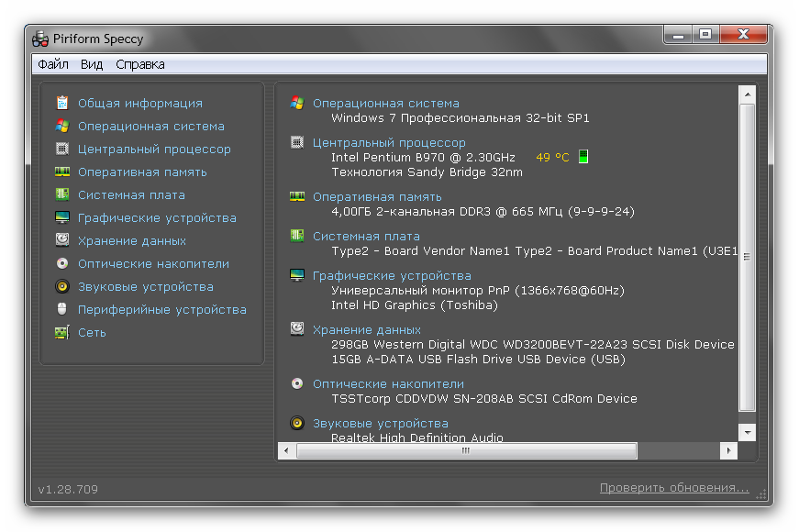Click the speaker icon in sidebar
Viewport: 799px width, 532px height.
point(62,286)
